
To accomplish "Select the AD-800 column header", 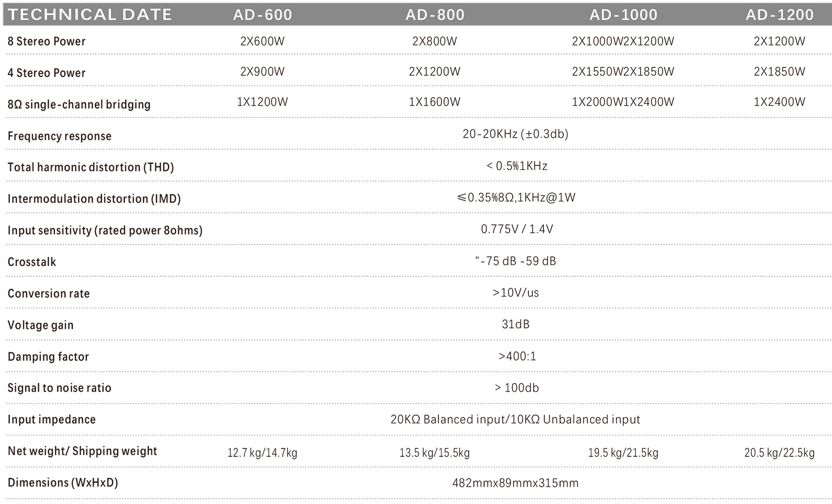I will click(435, 15).
